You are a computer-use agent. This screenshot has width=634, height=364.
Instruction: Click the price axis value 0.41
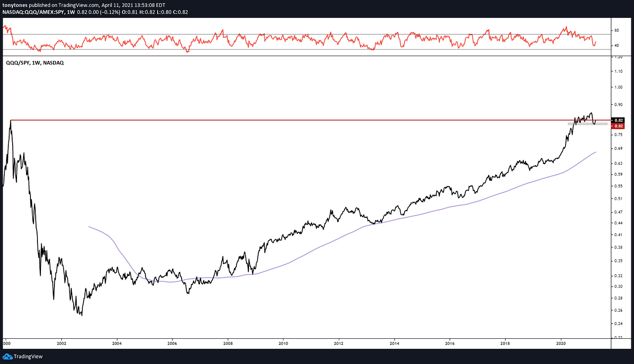click(618, 235)
